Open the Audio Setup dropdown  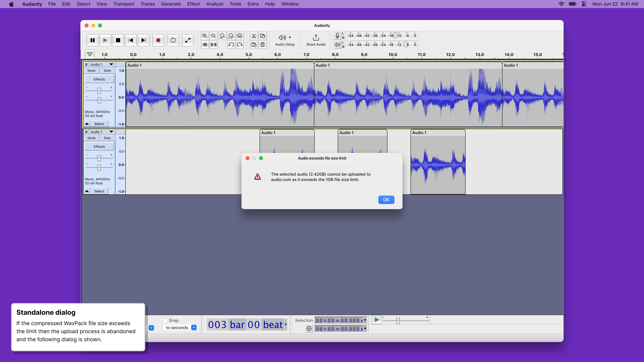point(285,40)
